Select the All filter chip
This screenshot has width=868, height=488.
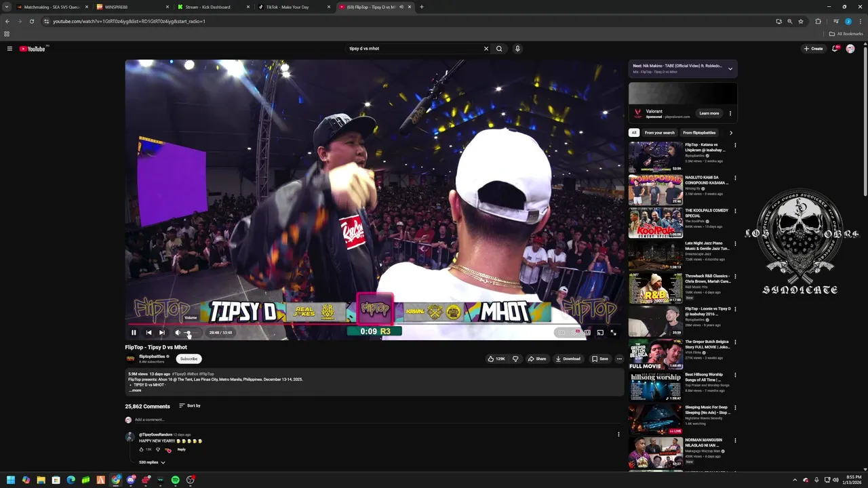coord(634,133)
